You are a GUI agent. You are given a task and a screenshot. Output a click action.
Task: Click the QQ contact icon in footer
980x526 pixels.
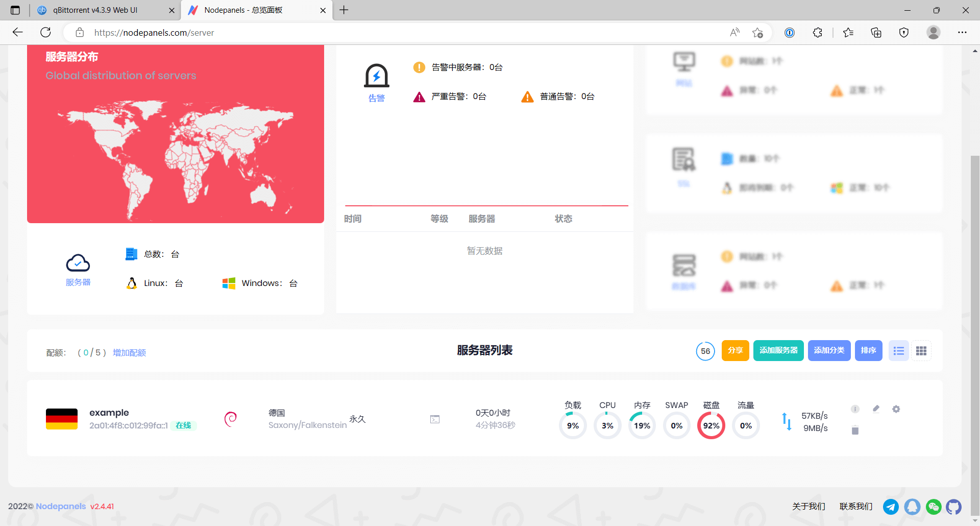pos(912,507)
